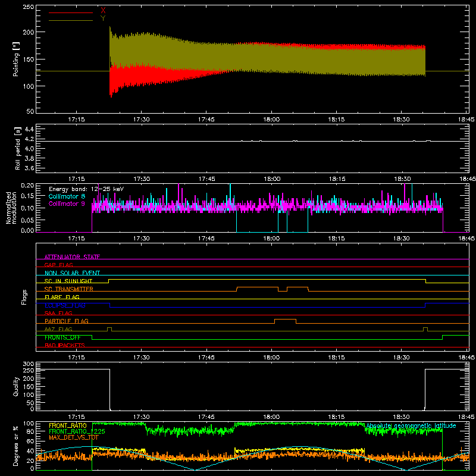Click the SC_IN_SUNLIGHT flag label
Image resolution: width=476 pixels, height=476 pixels.
(x=68, y=281)
